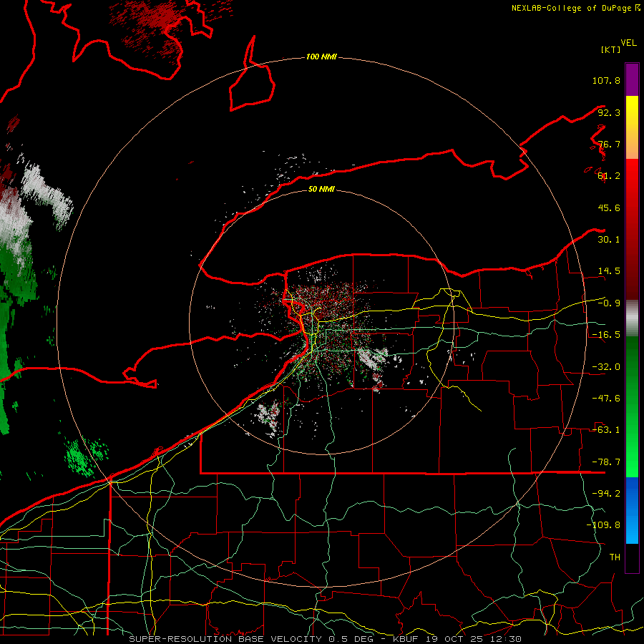644x644 pixels.
Task: Click the [KT] units label
Action: (x=610, y=49)
